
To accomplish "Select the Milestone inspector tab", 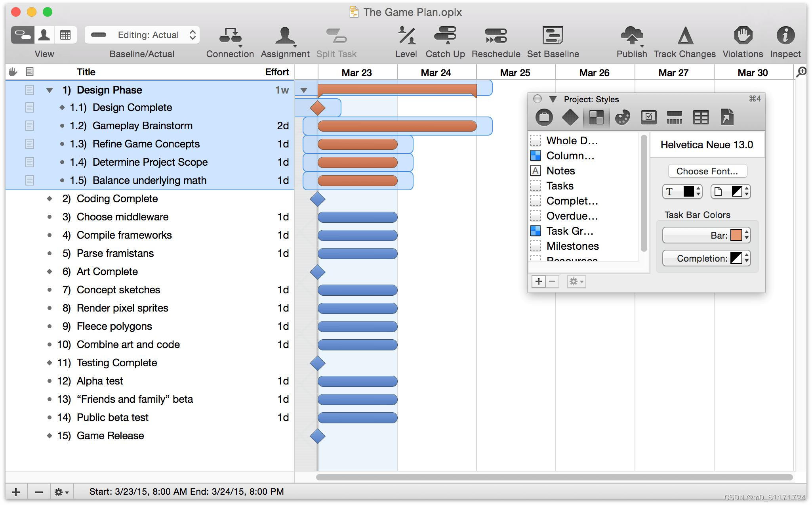I will tap(570, 117).
